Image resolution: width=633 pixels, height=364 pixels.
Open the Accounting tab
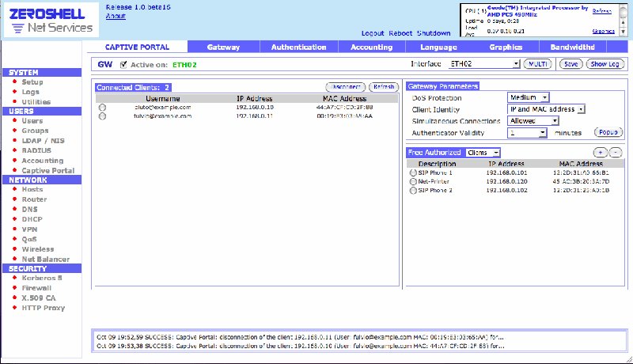coord(371,47)
